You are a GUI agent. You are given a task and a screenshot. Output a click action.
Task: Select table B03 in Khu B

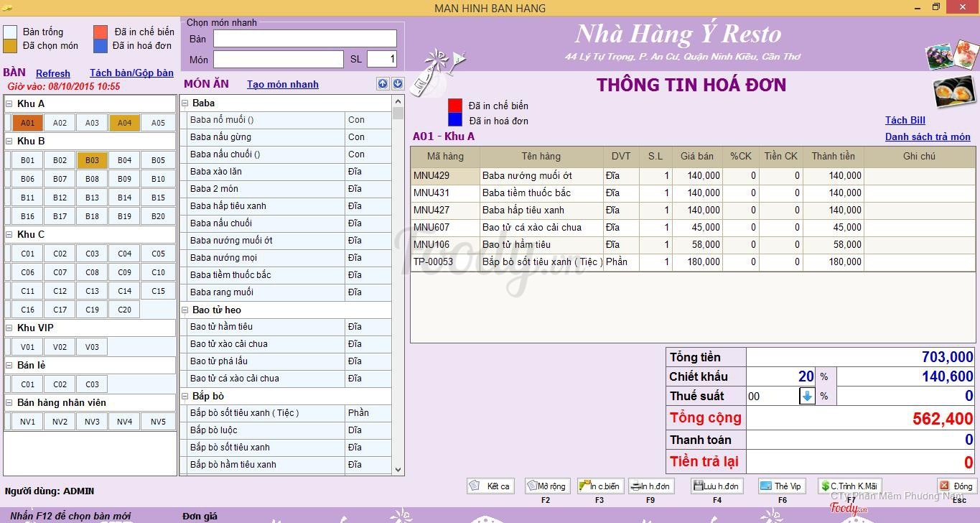click(x=92, y=160)
